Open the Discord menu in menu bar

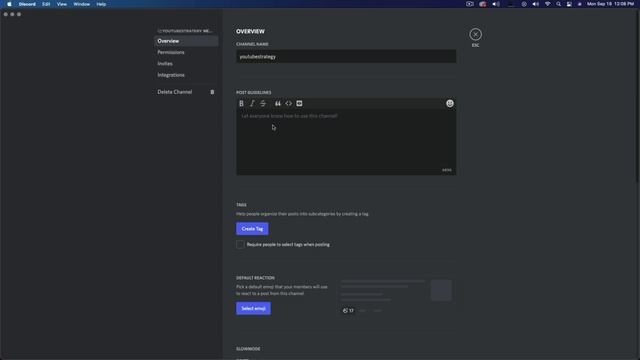coord(27,4)
